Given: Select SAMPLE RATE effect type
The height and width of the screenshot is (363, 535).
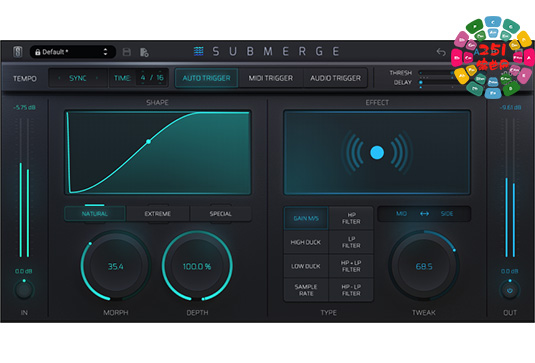Looking at the screenshot, I should click(x=306, y=290).
